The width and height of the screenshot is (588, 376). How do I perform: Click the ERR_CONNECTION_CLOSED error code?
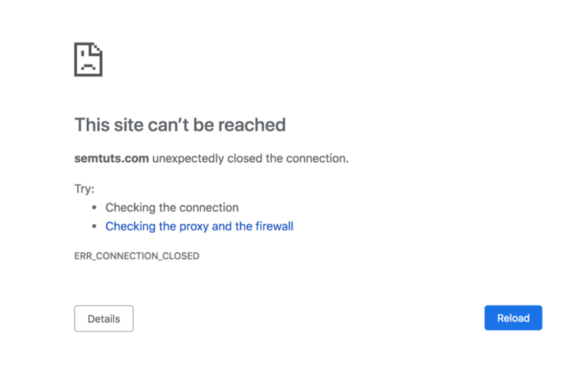(x=137, y=256)
